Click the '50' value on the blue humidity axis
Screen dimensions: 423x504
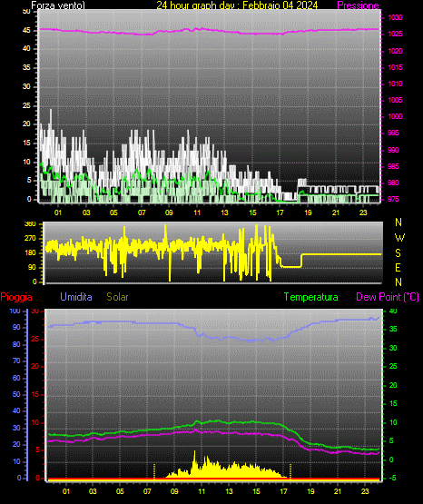point(16,394)
